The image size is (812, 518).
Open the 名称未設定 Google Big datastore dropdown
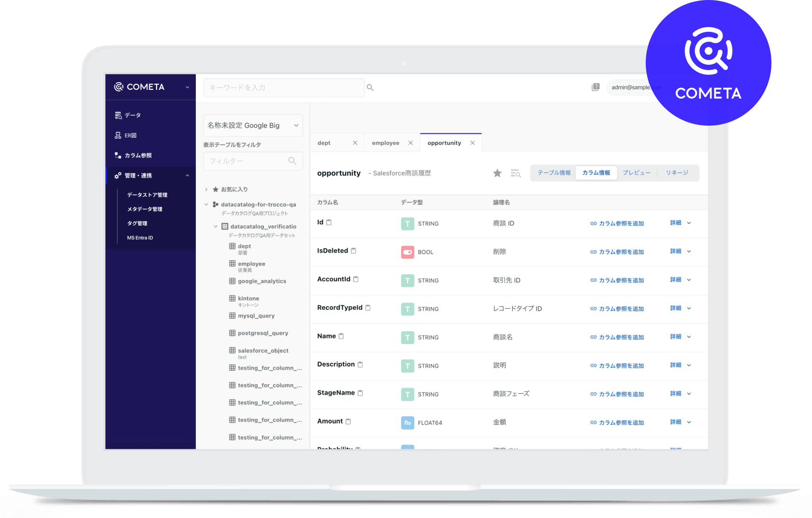[253, 126]
